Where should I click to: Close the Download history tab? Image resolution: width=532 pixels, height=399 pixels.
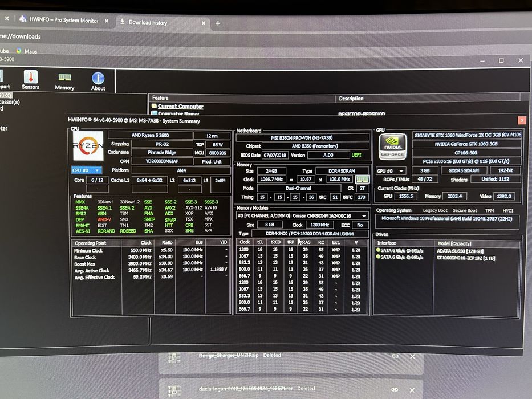click(204, 23)
